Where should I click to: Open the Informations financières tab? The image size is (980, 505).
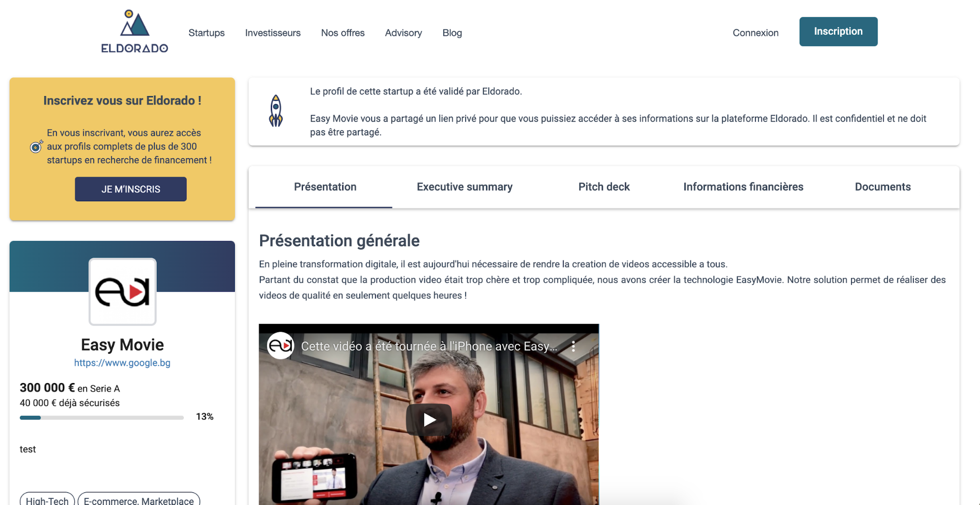coord(743,187)
